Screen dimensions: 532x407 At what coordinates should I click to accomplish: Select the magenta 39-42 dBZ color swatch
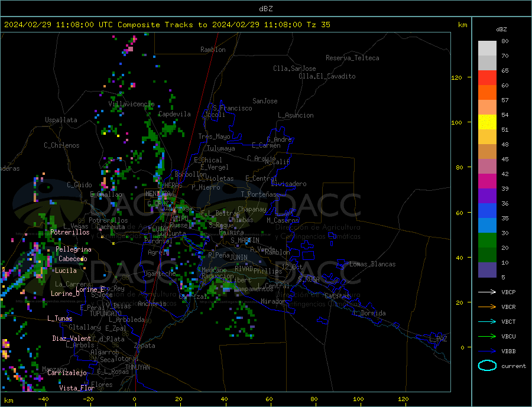(487, 181)
